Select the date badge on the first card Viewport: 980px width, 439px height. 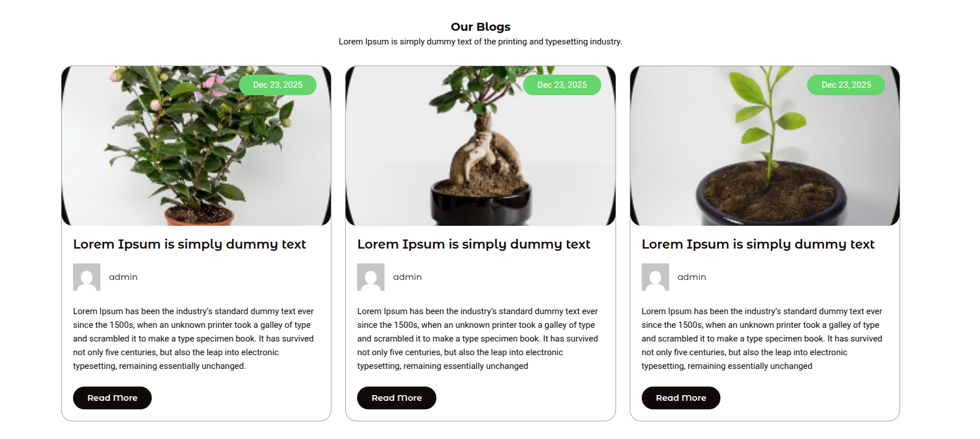coord(278,85)
